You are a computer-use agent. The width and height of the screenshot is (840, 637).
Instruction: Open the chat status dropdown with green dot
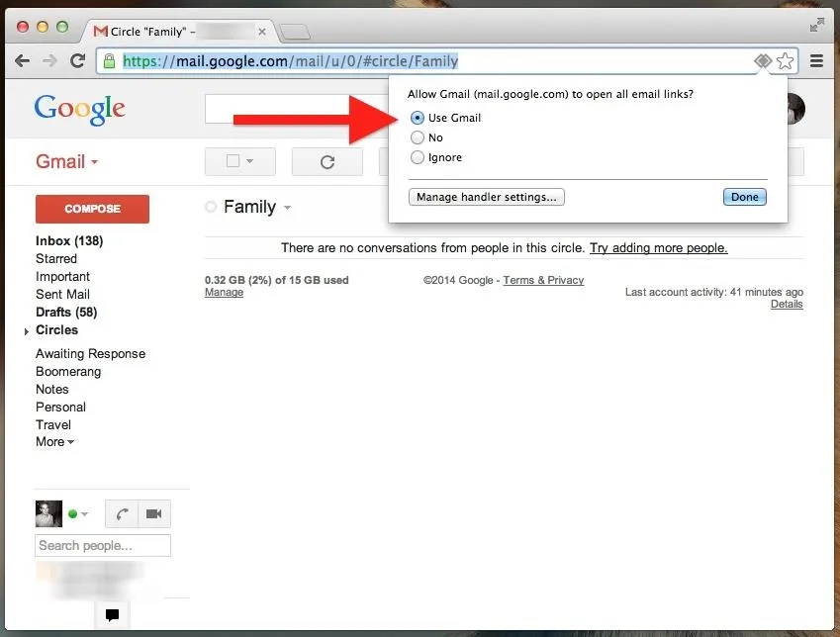click(78, 514)
